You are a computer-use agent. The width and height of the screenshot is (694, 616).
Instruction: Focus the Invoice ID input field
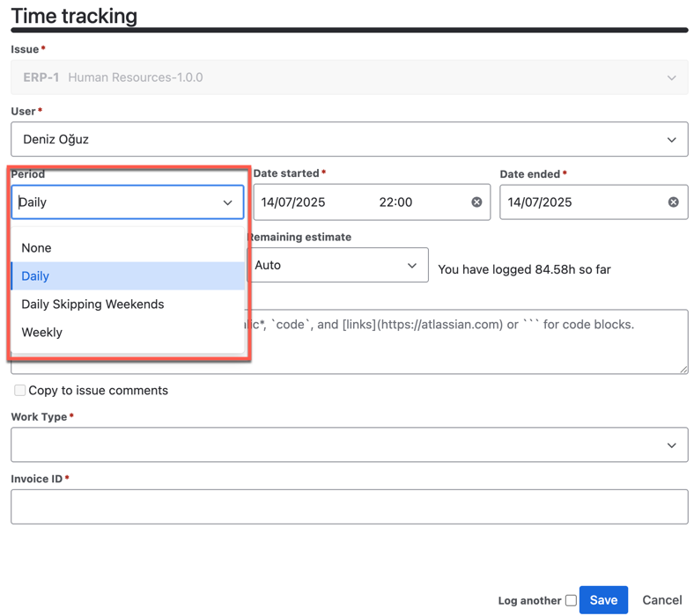pyautogui.click(x=350, y=507)
